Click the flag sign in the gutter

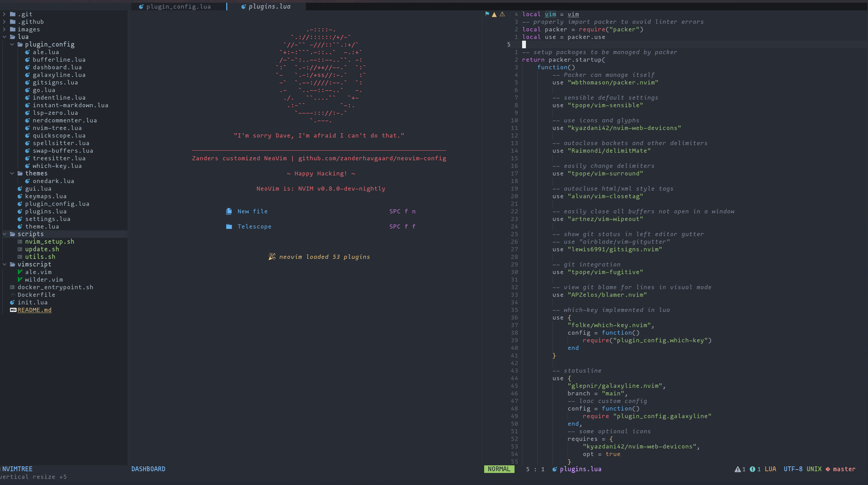tap(487, 14)
